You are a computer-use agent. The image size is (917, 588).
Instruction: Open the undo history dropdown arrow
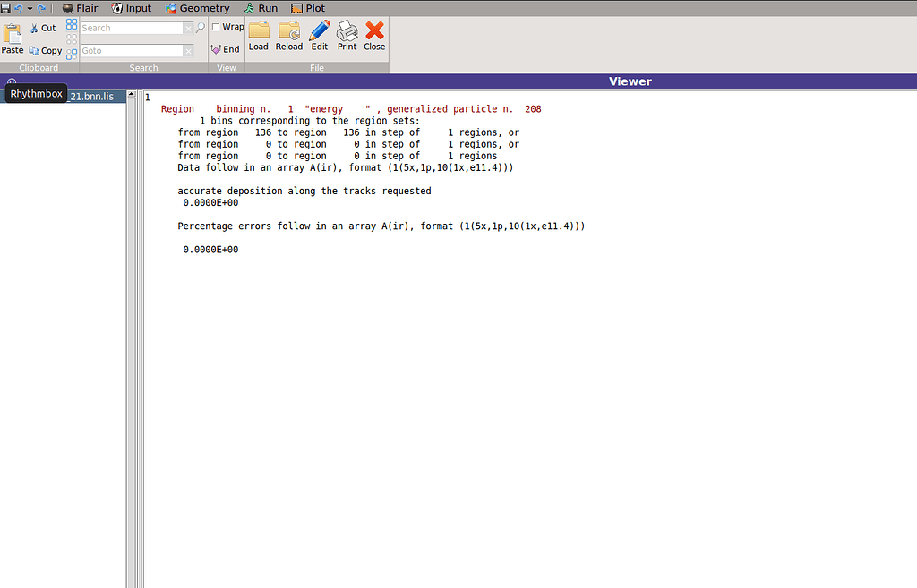pos(28,7)
